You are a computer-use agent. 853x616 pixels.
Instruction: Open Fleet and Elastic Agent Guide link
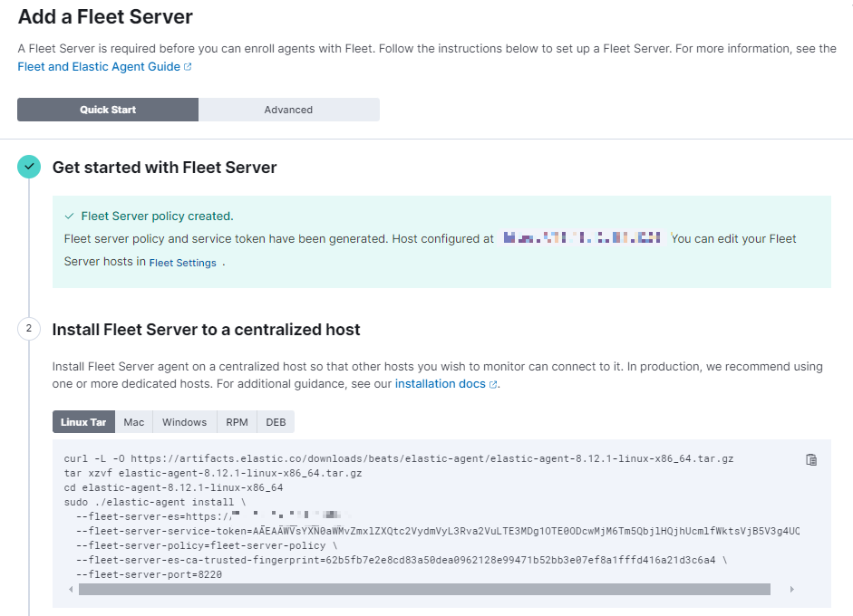(x=99, y=67)
